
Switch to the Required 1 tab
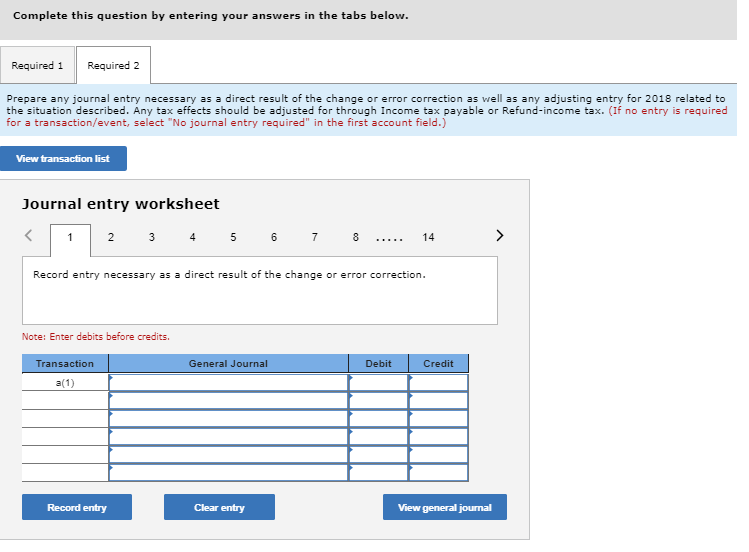pyautogui.click(x=37, y=65)
